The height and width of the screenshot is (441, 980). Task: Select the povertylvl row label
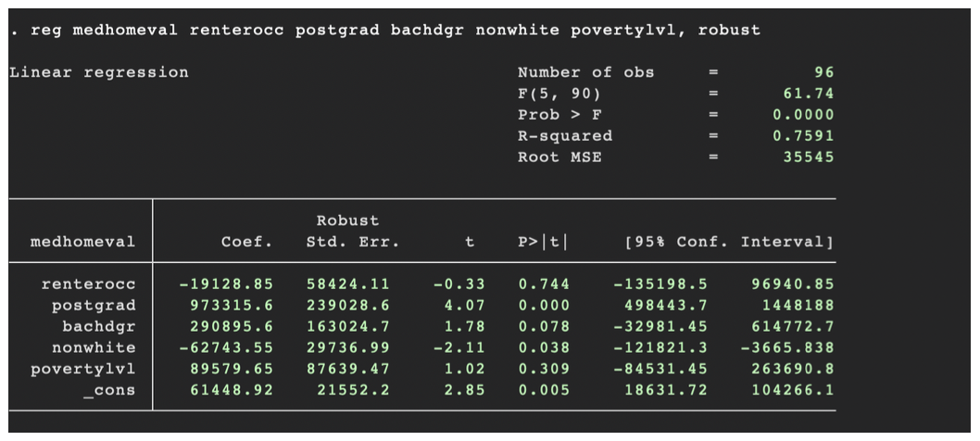83,369
